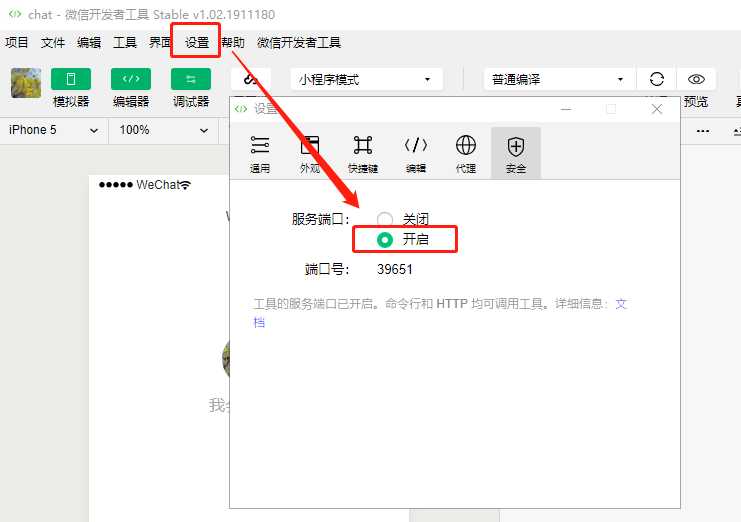Open Editor (编辑) settings tab

click(416, 154)
